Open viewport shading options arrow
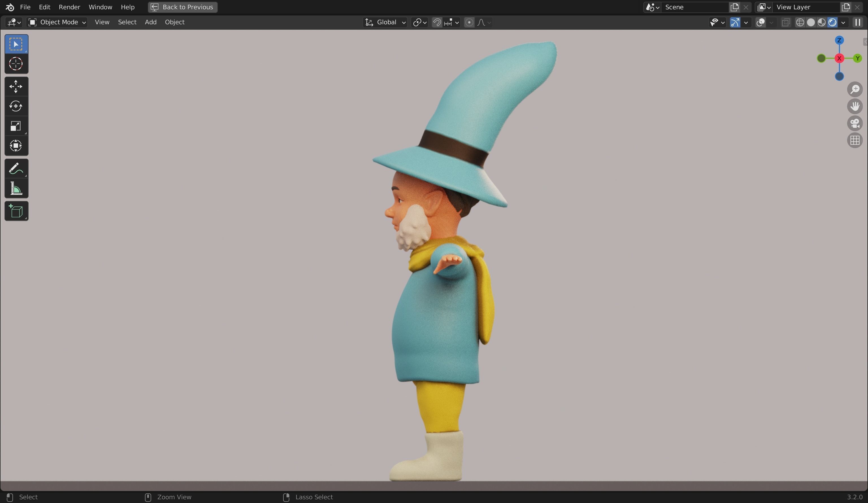 coord(843,22)
